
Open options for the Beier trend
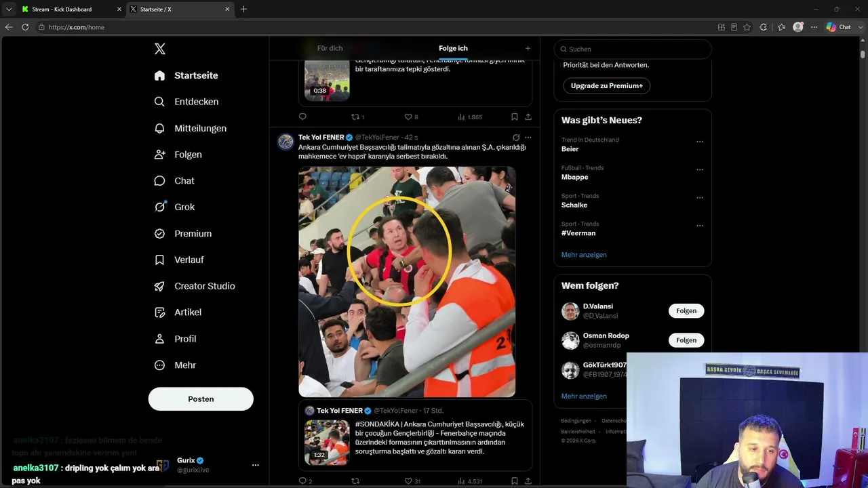coord(700,142)
